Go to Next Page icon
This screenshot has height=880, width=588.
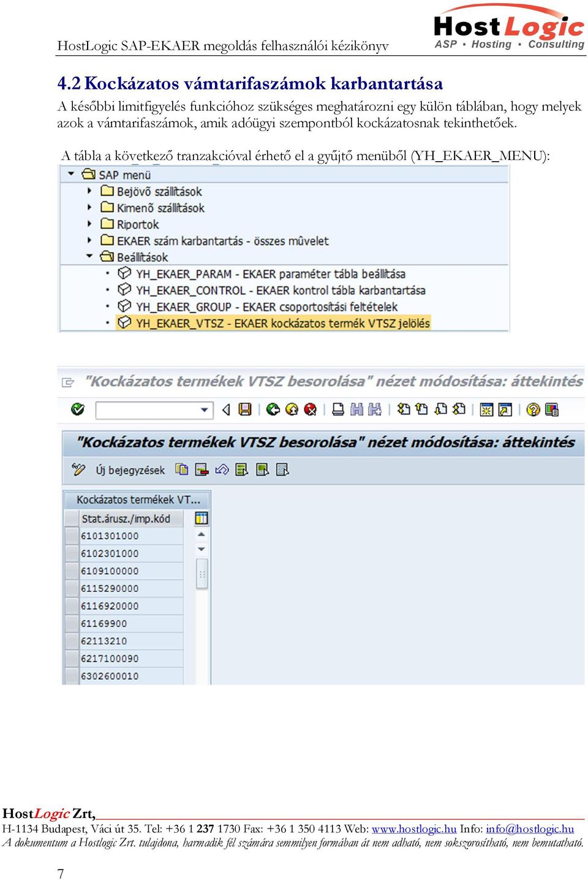(x=440, y=409)
